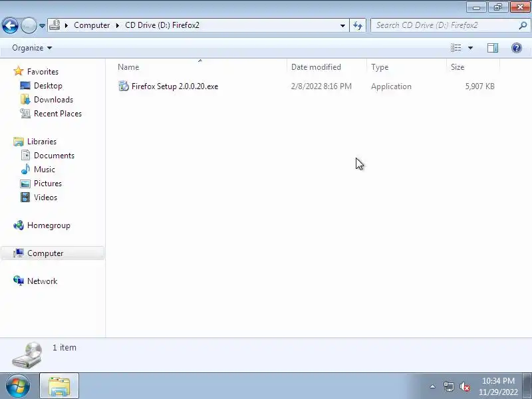Open Downloads from Favorites
This screenshot has width=532, height=399.
[x=53, y=99]
